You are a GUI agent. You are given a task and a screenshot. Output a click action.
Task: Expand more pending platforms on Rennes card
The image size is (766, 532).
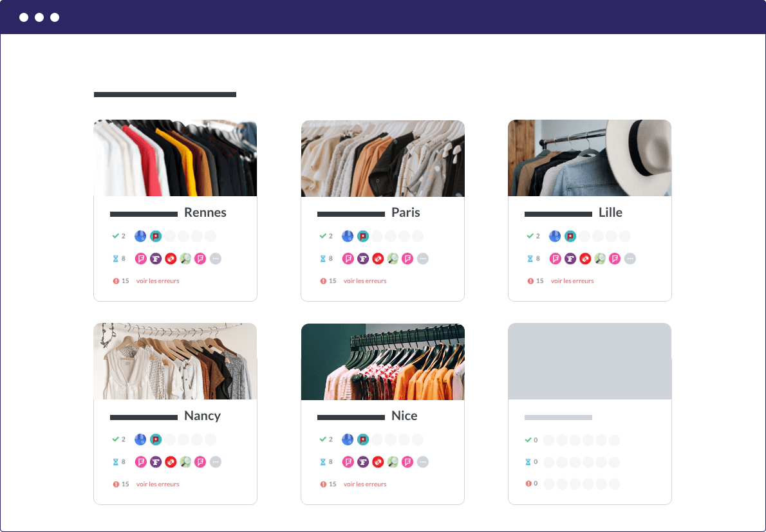click(216, 259)
